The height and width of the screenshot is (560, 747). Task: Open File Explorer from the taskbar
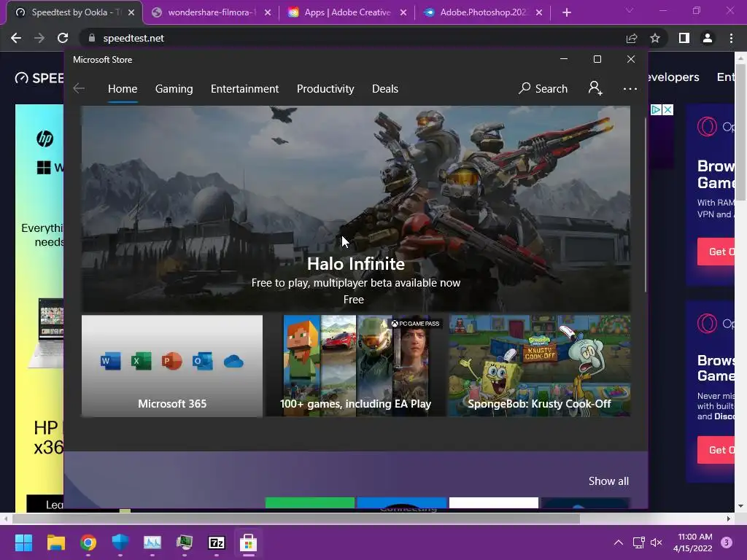click(x=55, y=542)
